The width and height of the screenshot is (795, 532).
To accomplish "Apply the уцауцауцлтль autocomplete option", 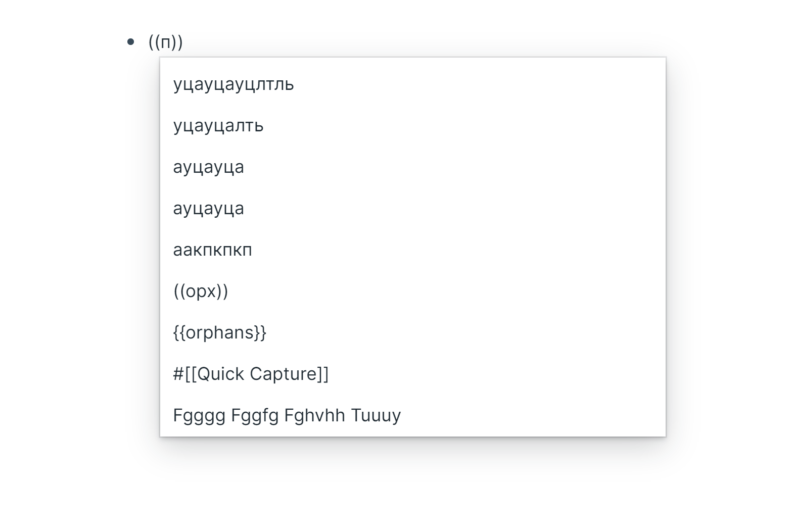I will (234, 84).
